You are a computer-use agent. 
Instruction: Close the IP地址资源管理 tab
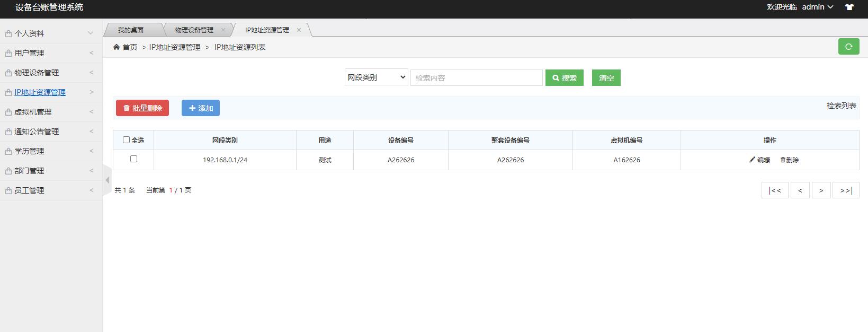click(299, 30)
